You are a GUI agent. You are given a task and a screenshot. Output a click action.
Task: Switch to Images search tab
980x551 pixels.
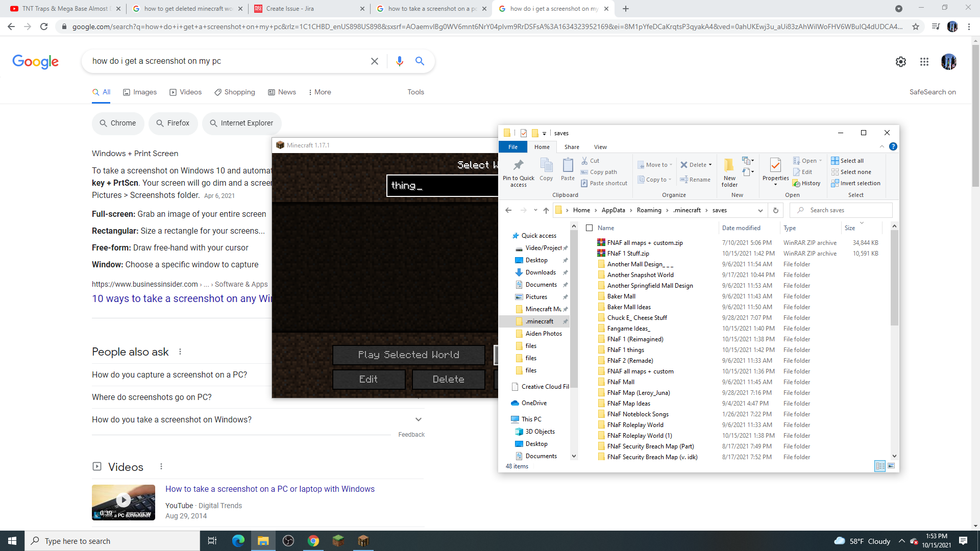pyautogui.click(x=140, y=92)
